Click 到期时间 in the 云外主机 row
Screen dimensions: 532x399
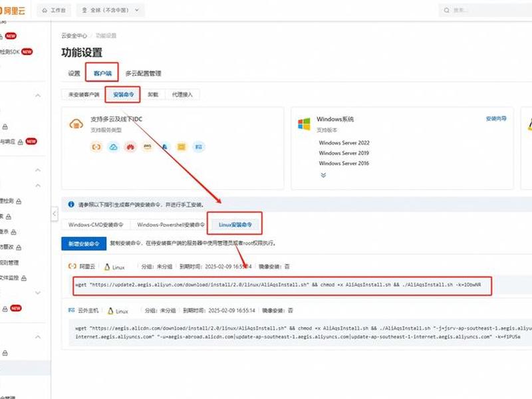pyautogui.click(x=219, y=311)
